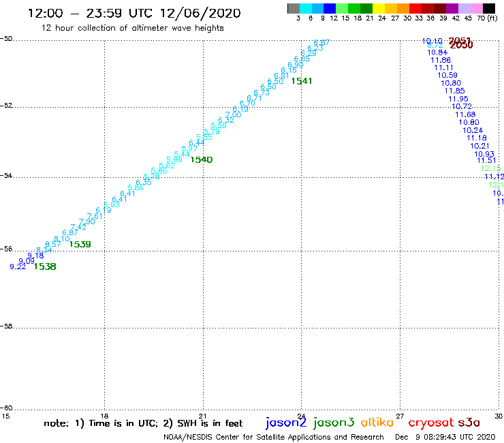The width and height of the screenshot is (504, 443).
Task: Click the wave height value 7.00
Action: pos(234,115)
